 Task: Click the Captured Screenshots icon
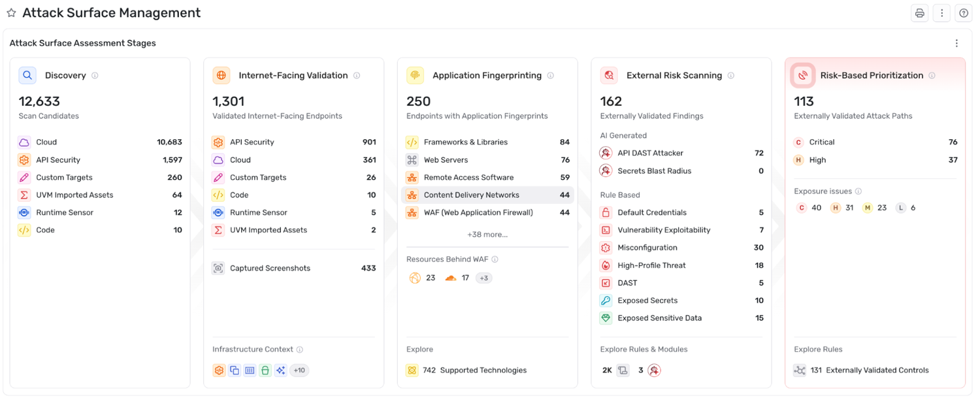[218, 268]
